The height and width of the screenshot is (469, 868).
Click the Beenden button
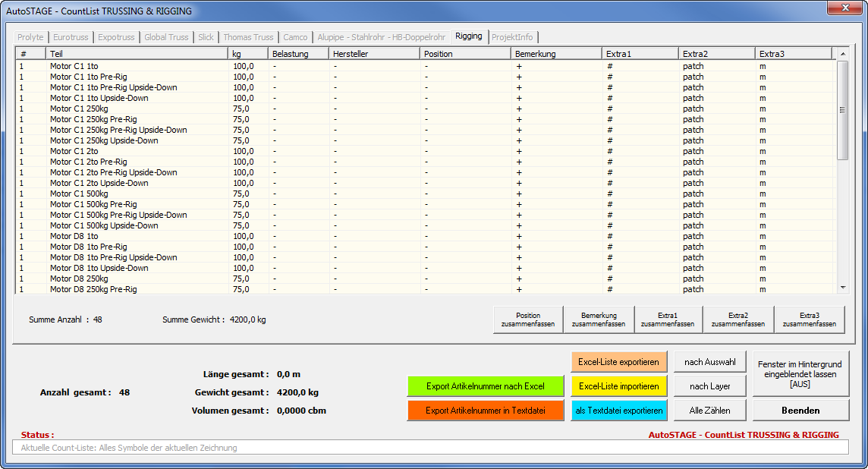800,411
